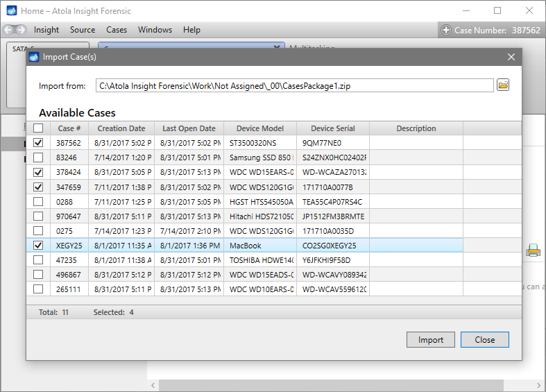Click the printer icon behind the dialog

pos(533,250)
